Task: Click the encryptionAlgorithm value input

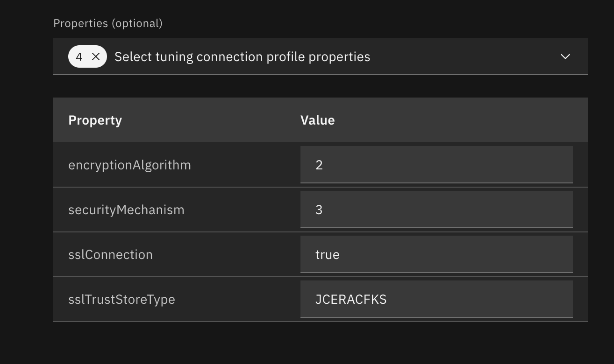Action: pyautogui.click(x=436, y=164)
